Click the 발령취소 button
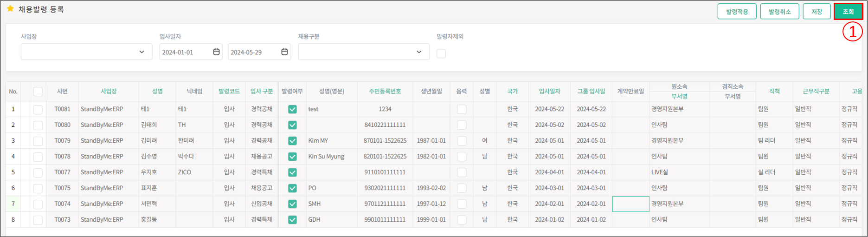 [x=779, y=12]
